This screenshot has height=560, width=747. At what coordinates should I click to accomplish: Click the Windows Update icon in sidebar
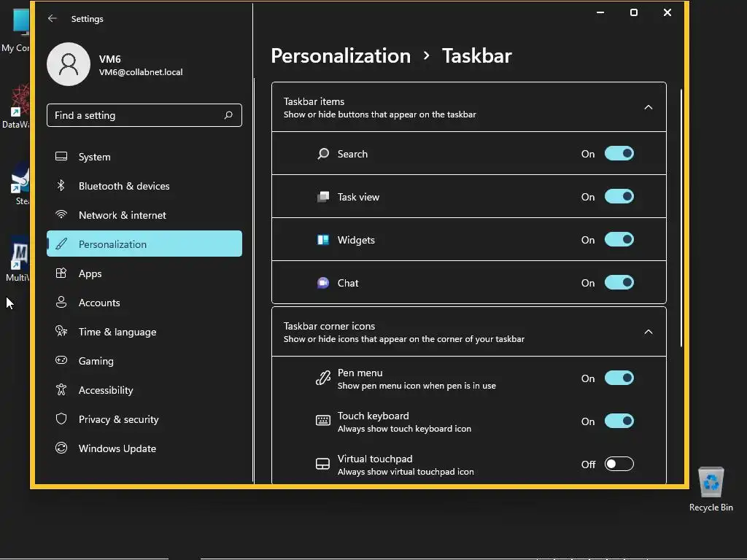click(61, 448)
